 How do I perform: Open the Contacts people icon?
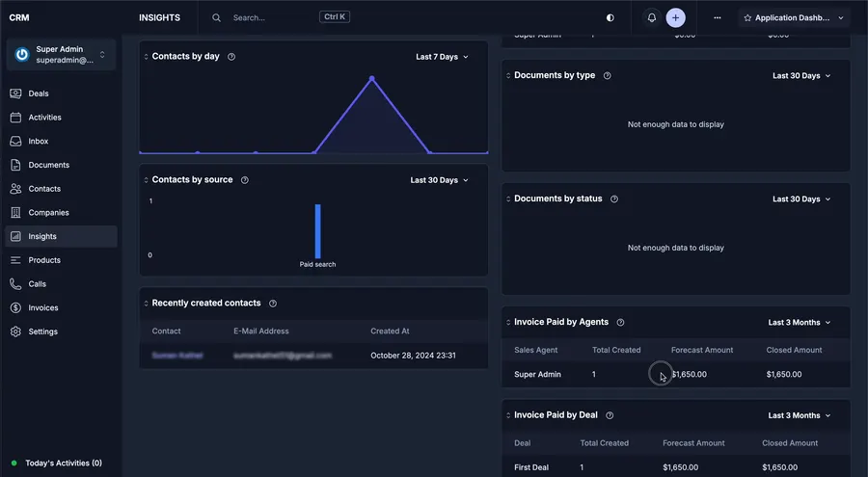point(15,189)
